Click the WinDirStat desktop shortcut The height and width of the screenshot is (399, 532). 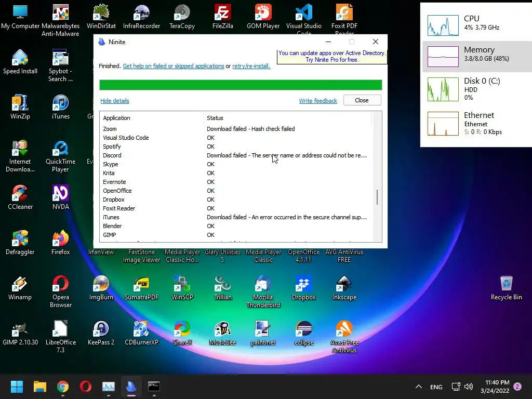[x=101, y=17]
